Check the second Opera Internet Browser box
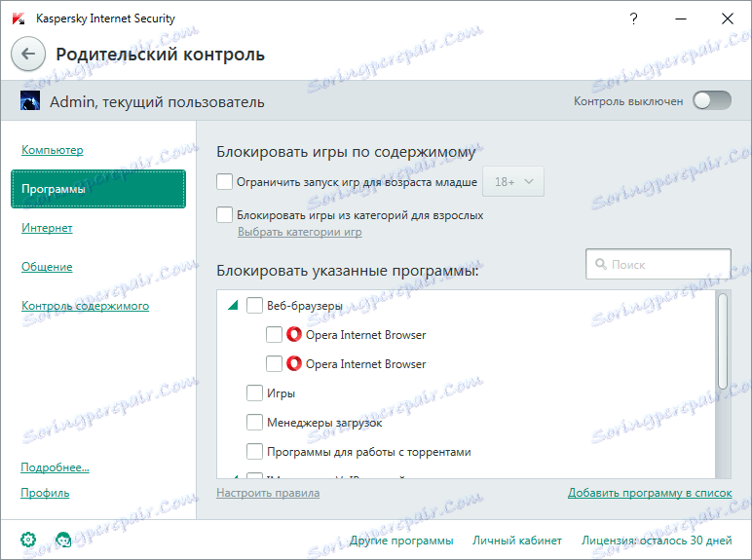 [274, 363]
